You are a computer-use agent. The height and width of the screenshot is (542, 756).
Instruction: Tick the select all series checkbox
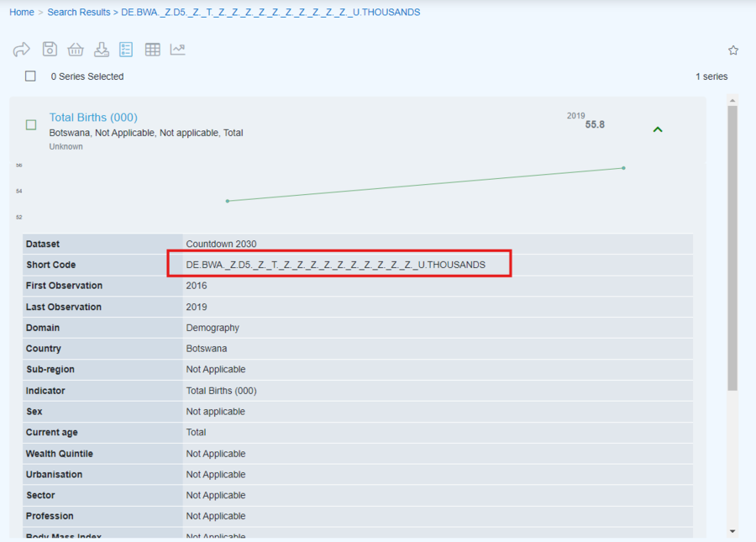coord(31,76)
